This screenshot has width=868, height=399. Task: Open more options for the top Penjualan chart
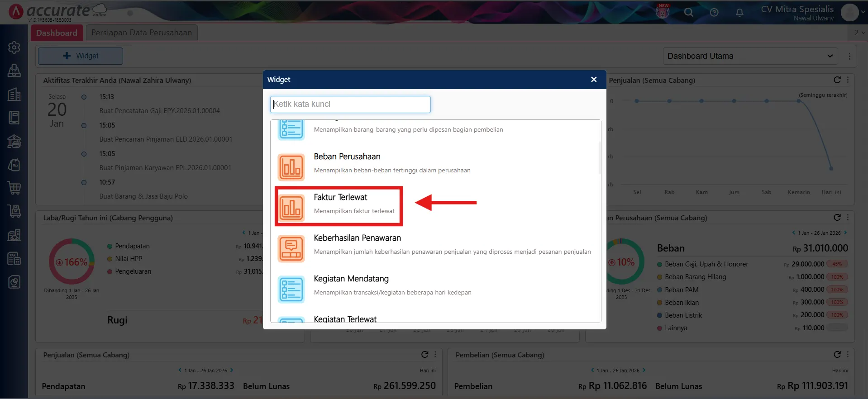tap(848, 80)
